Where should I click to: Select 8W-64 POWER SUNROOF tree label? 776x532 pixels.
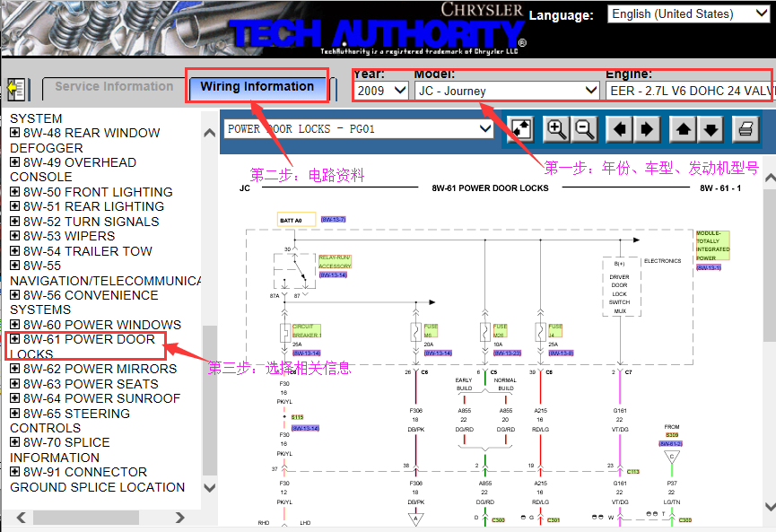tap(101, 398)
